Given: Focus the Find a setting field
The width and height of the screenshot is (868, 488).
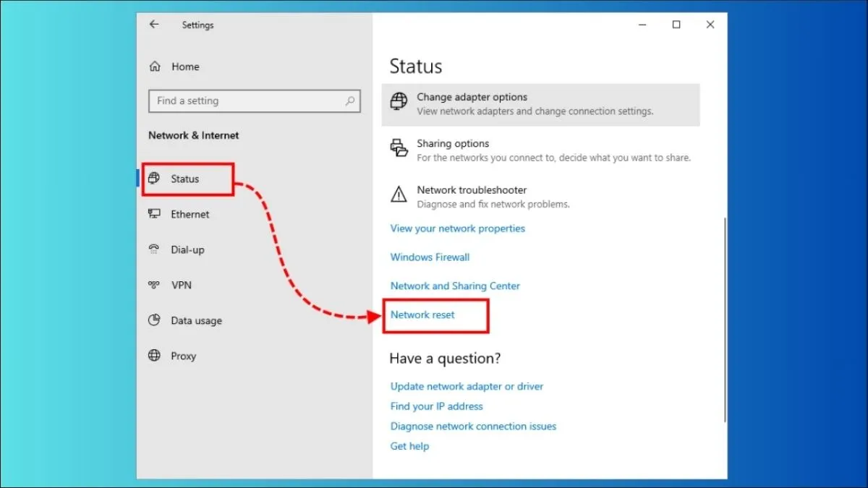Looking at the screenshot, I should tap(246, 101).
